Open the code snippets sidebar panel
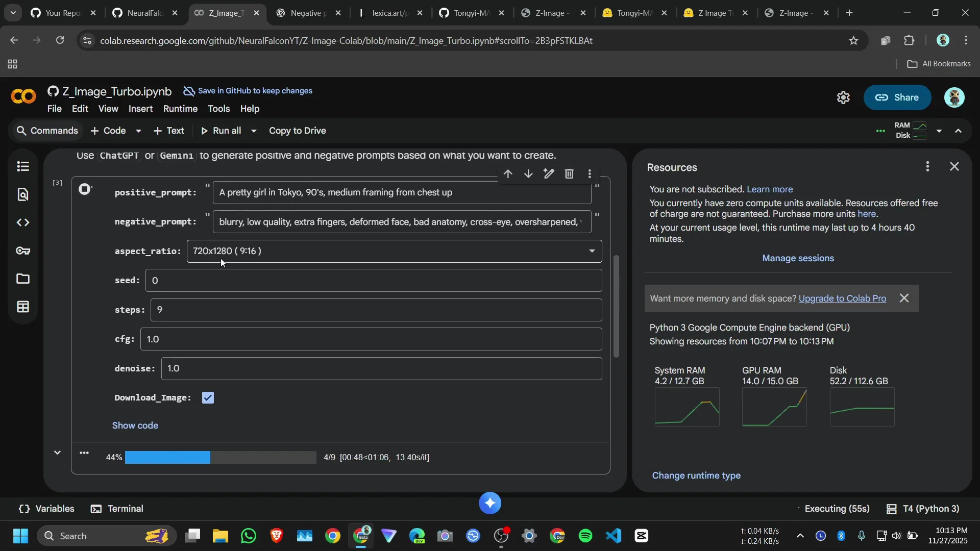The width and height of the screenshot is (980, 551). tap(23, 222)
